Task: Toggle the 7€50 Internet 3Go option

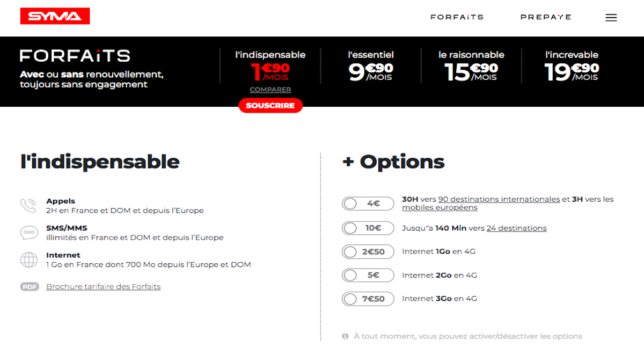Action: (x=368, y=299)
